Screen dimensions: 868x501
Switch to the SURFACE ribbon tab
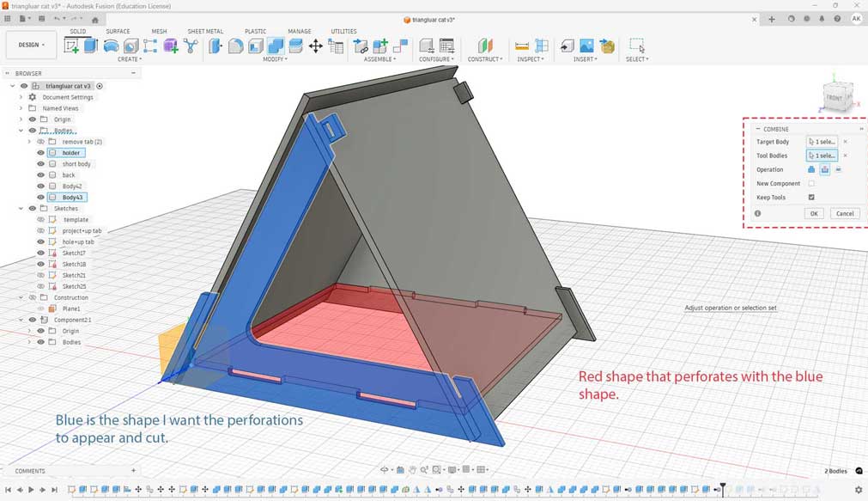(x=118, y=31)
